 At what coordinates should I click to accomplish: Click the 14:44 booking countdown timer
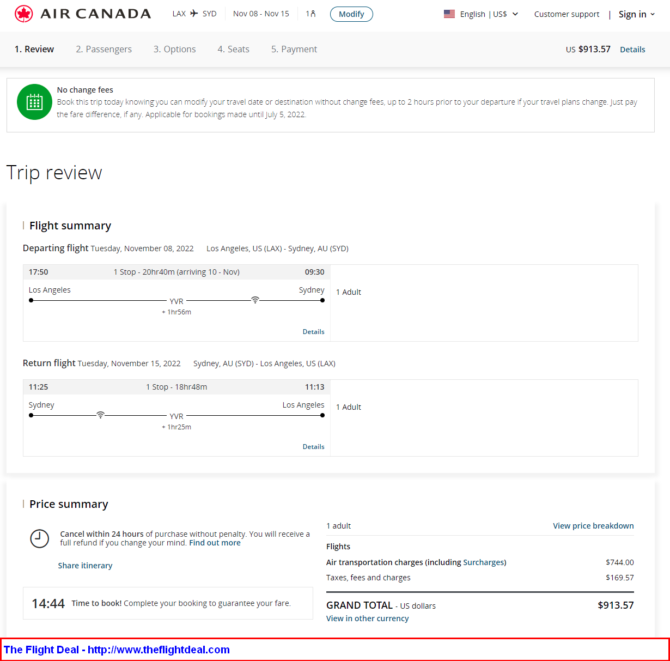click(48, 603)
